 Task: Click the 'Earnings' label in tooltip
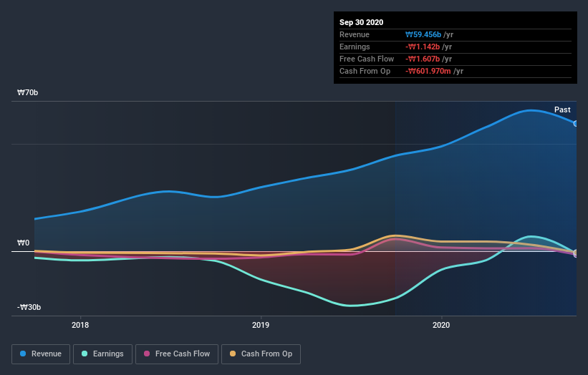point(355,47)
